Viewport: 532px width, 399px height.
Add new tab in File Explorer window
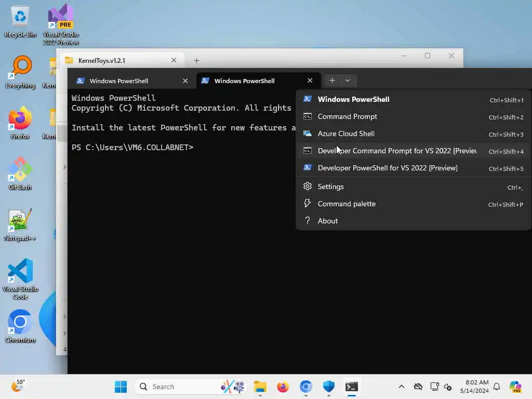point(196,61)
